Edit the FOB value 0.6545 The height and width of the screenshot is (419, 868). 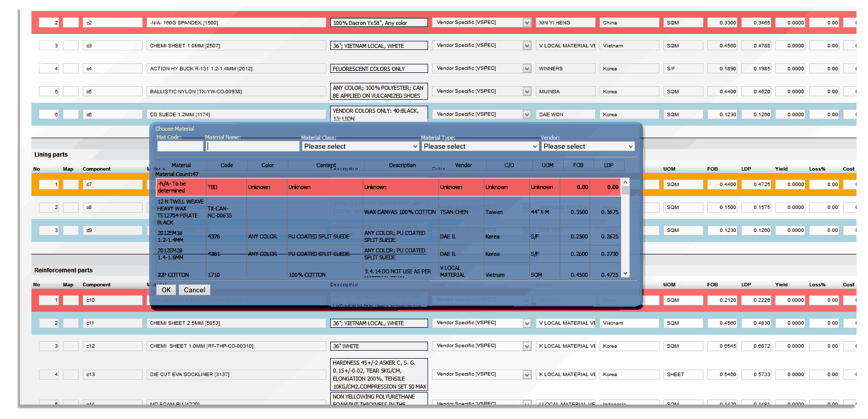pos(722,346)
